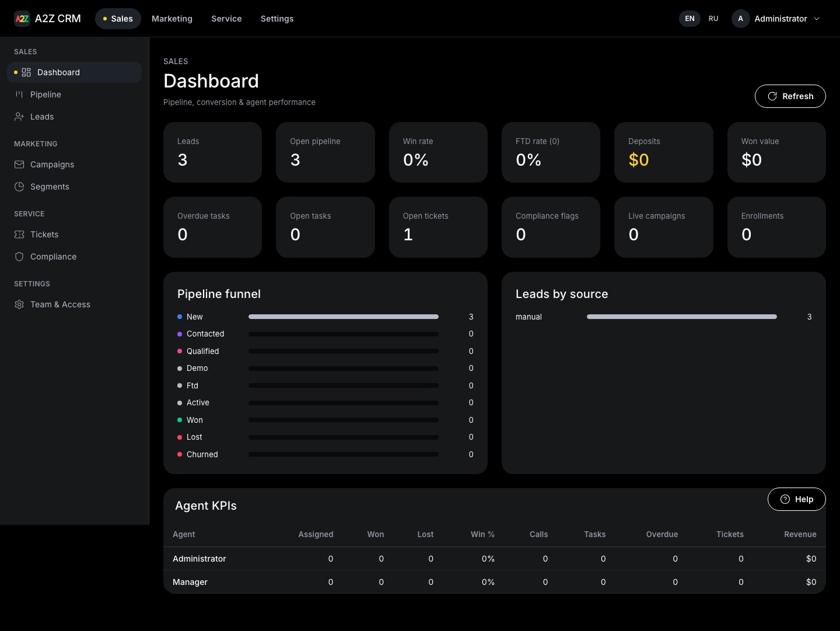Open the Help button
This screenshot has width=840, height=631.
[797, 499]
